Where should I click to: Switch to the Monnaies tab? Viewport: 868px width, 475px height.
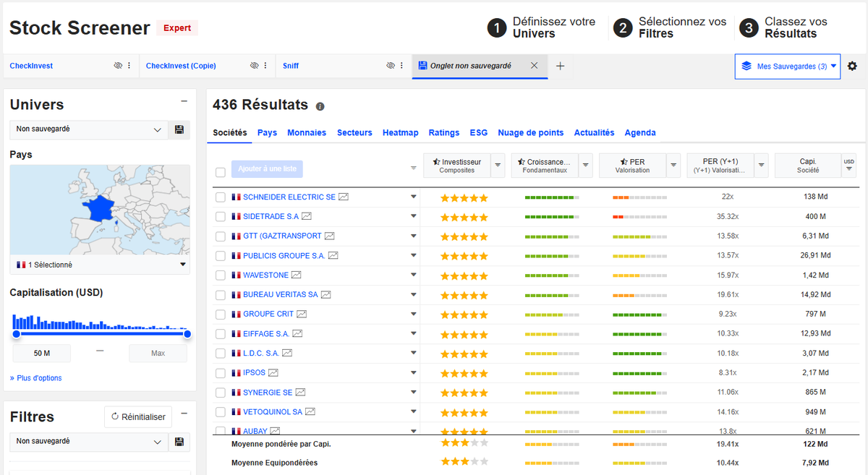click(307, 133)
